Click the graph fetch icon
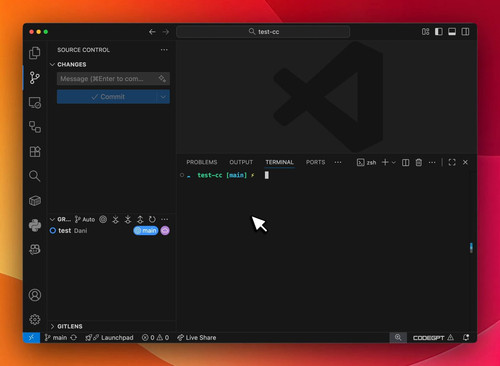This screenshot has width=500, height=366. coord(115,219)
